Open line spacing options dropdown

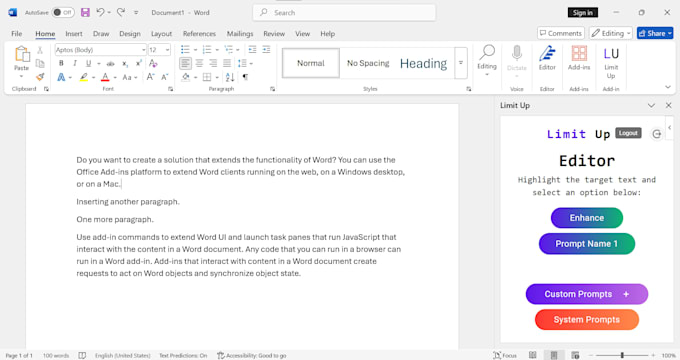[251, 64]
